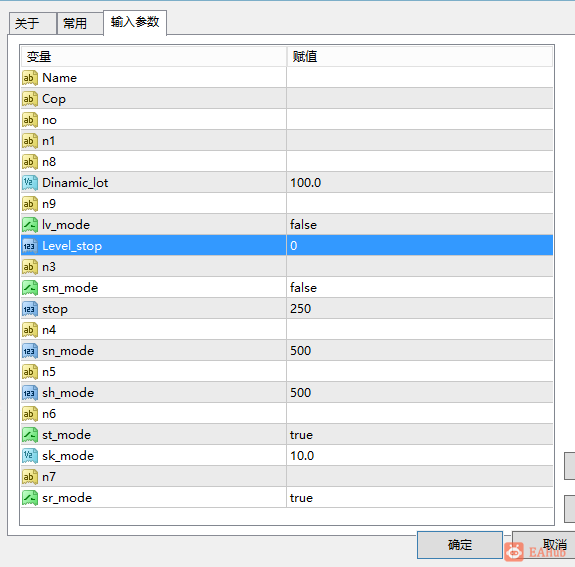Switch to the 关于 tab

(x=33, y=23)
